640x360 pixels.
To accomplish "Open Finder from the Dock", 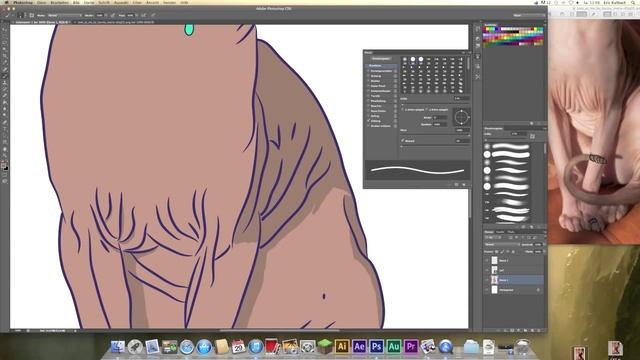I will (x=118, y=347).
